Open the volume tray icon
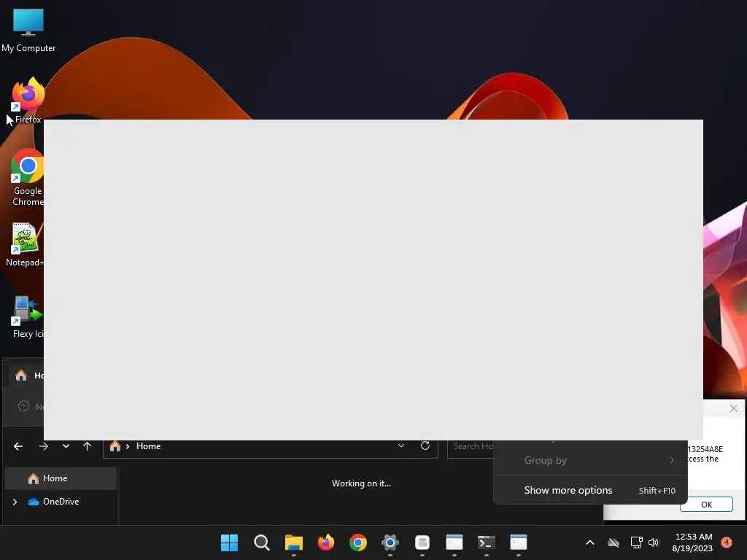The image size is (747, 560). (654, 542)
